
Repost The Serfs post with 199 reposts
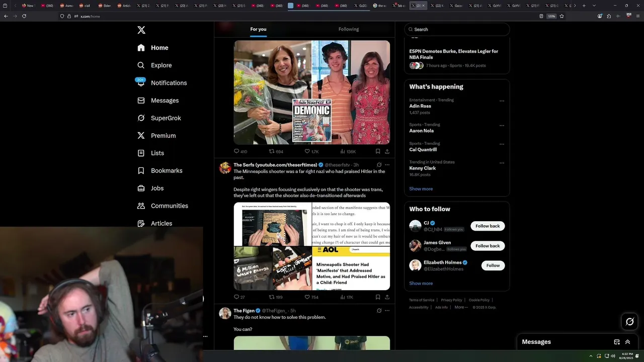tap(276, 297)
